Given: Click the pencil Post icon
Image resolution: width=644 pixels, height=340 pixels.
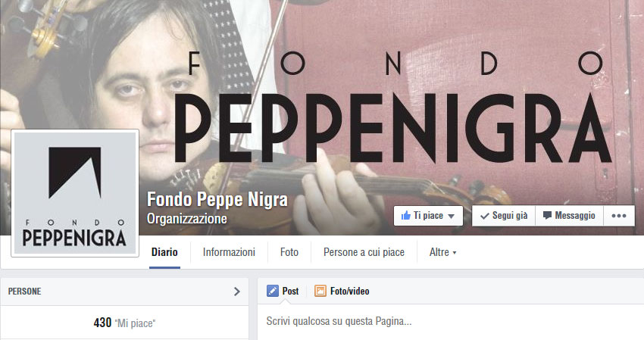Looking at the screenshot, I should [x=272, y=291].
